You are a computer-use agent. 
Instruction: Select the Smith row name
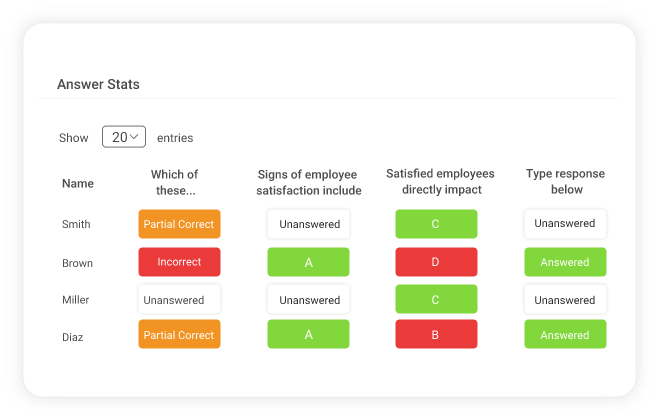tap(76, 224)
